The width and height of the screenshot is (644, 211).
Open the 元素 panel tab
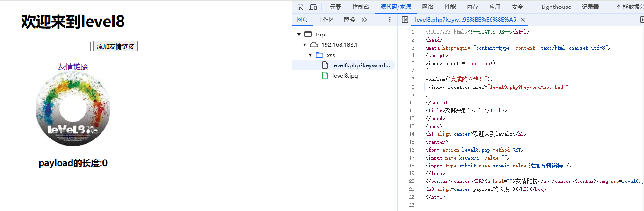click(x=335, y=7)
